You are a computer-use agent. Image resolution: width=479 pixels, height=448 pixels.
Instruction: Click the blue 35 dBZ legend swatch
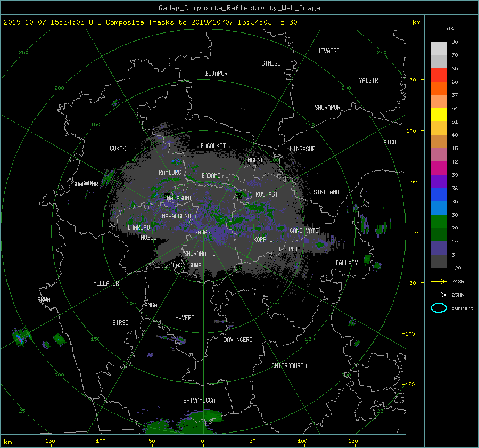point(439,195)
